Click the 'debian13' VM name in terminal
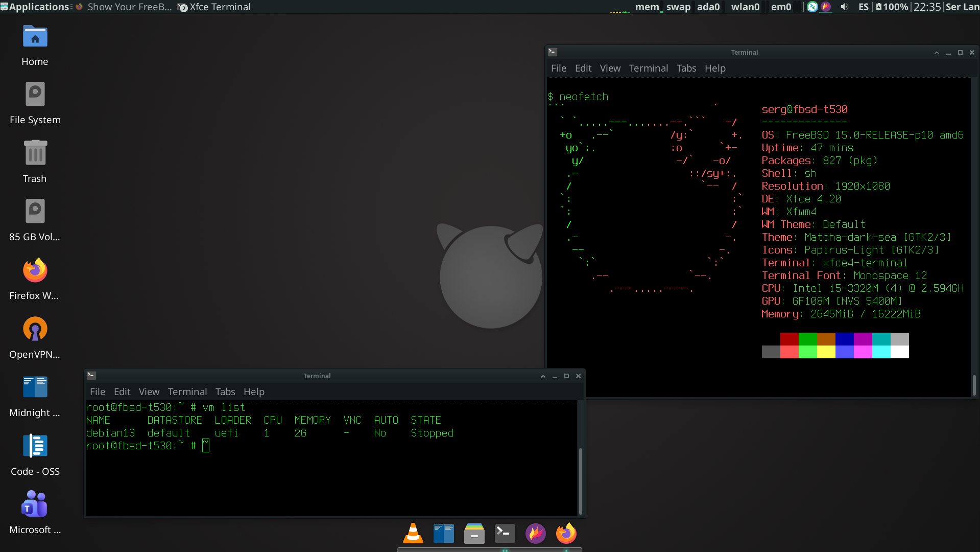This screenshot has height=552, width=980. point(111,433)
